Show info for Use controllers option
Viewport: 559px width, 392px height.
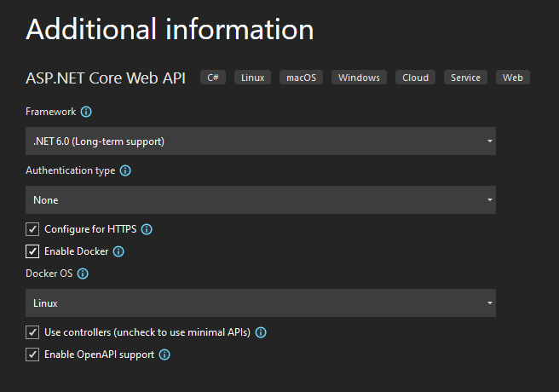[x=261, y=332]
